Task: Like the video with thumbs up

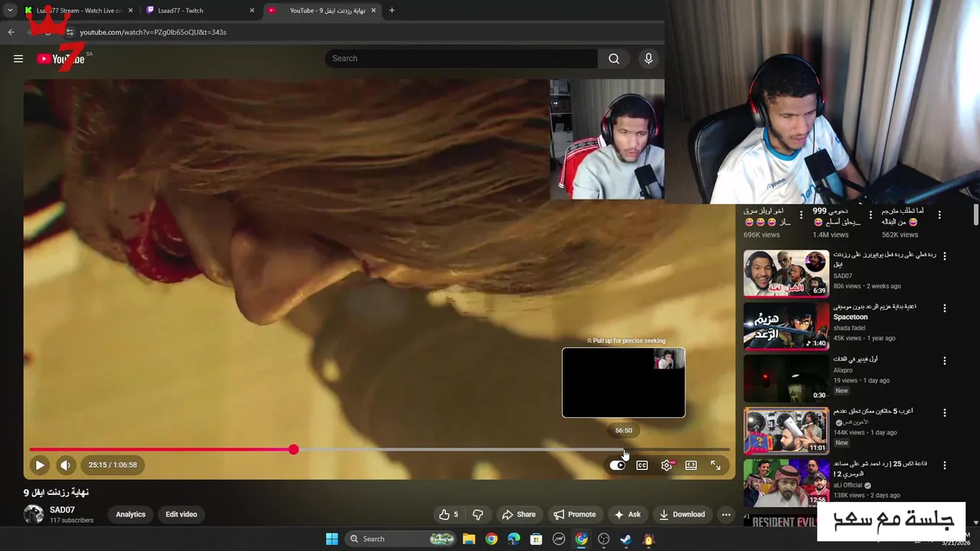Action: 449,514
